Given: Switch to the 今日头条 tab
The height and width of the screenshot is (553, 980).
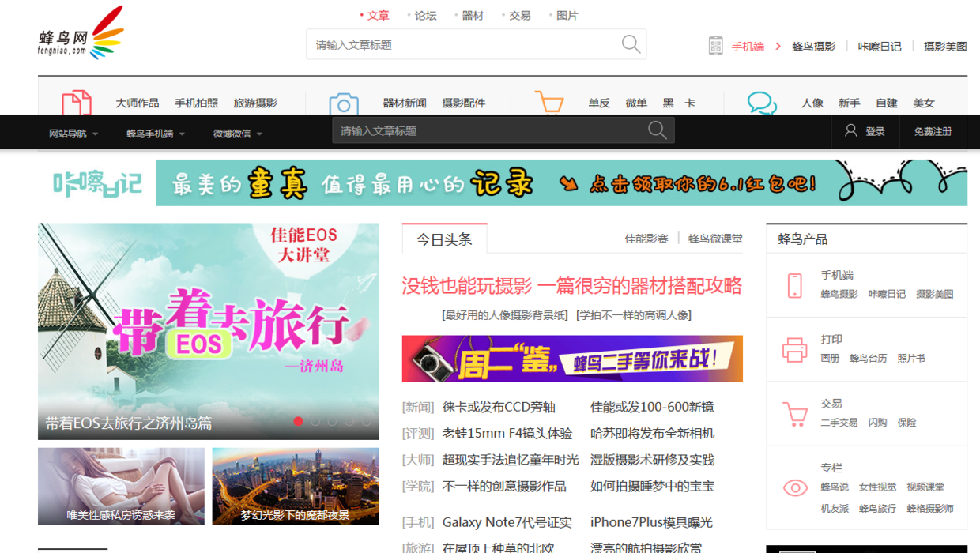Looking at the screenshot, I should [x=444, y=239].
